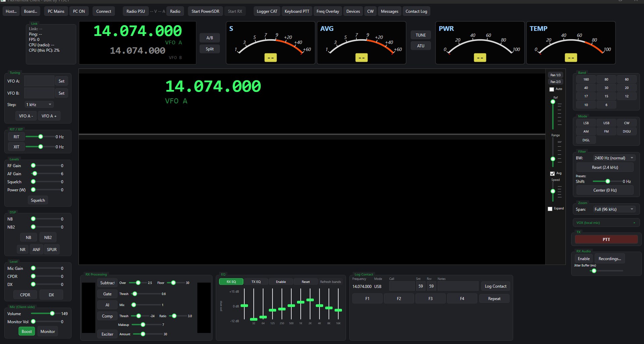
Task: Expand the VOX (local mic) section
Action: 606,223
